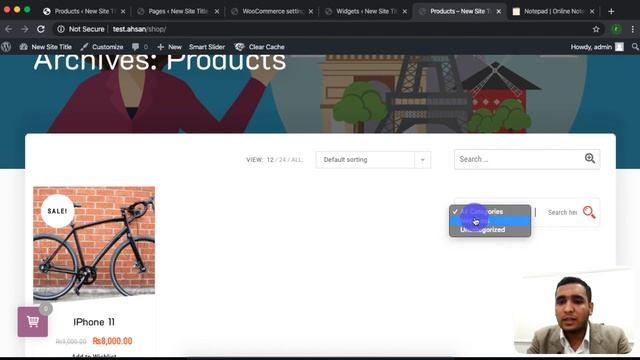Viewport: 640px width, 360px height.
Task: Open Chrome three-dot menu
Action: 632,29
